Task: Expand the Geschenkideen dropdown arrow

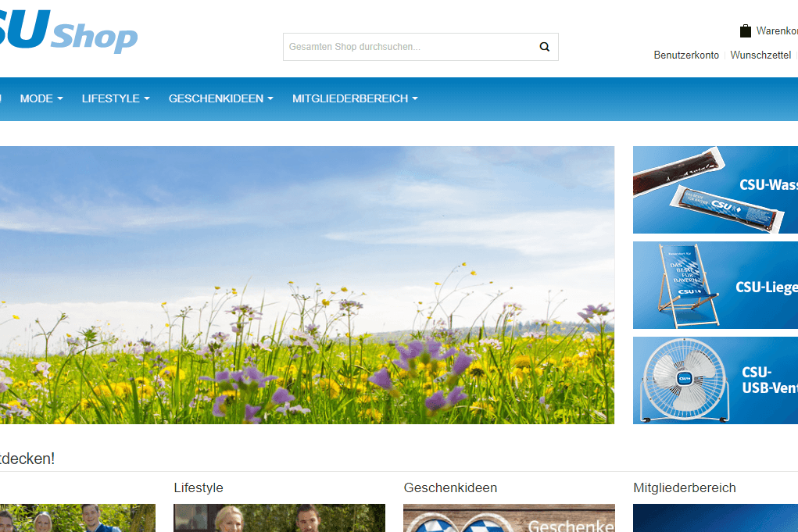Action: (x=270, y=98)
